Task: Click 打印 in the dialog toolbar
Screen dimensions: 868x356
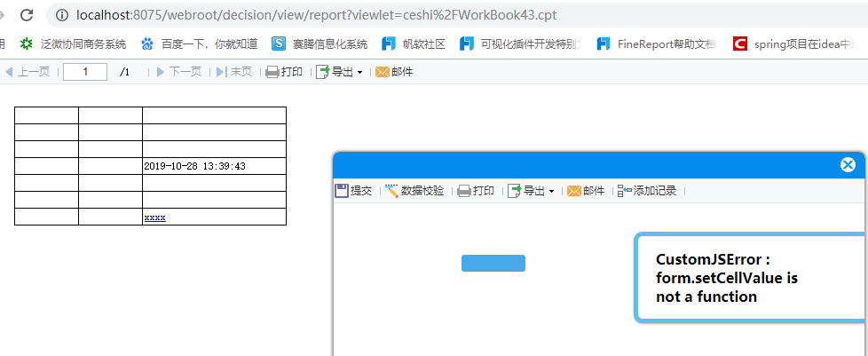Action: [476, 191]
